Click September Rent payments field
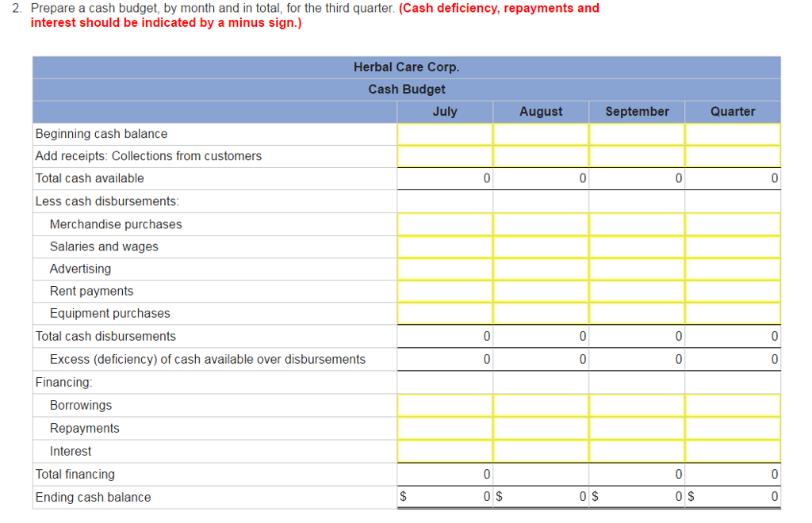The image size is (812, 523). [637, 292]
